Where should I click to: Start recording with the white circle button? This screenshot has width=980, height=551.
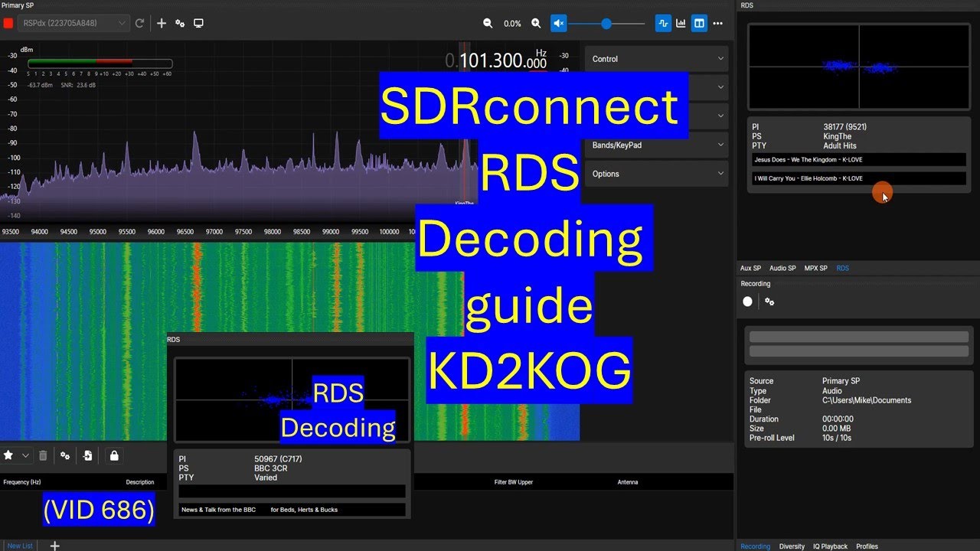[x=748, y=302]
